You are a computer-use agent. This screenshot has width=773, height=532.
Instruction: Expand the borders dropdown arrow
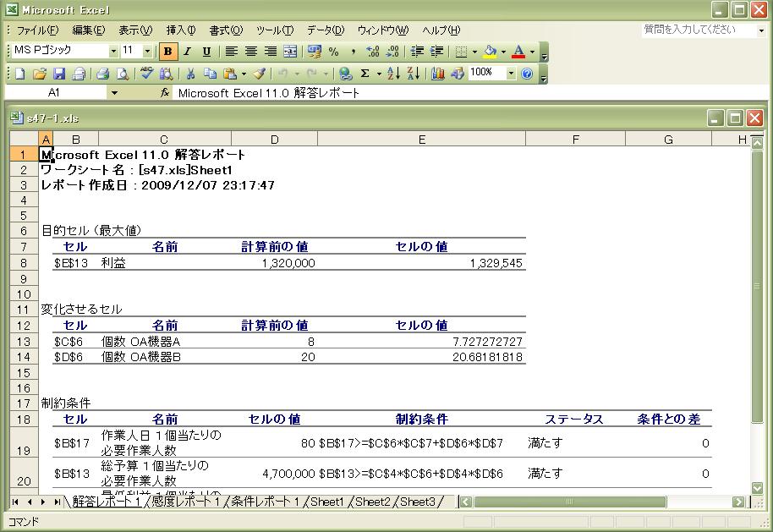click(474, 52)
